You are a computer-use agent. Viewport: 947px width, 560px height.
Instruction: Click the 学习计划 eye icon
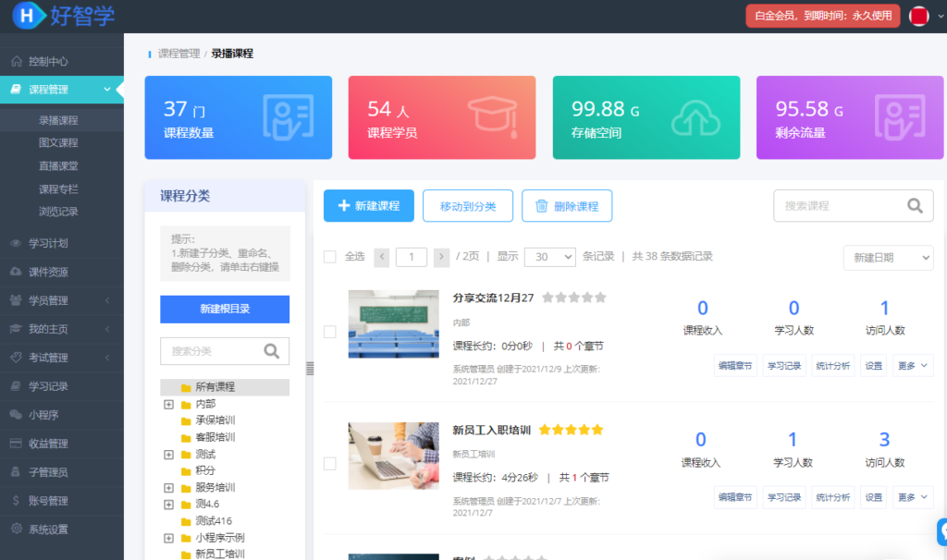pyautogui.click(x=17, y=243)
